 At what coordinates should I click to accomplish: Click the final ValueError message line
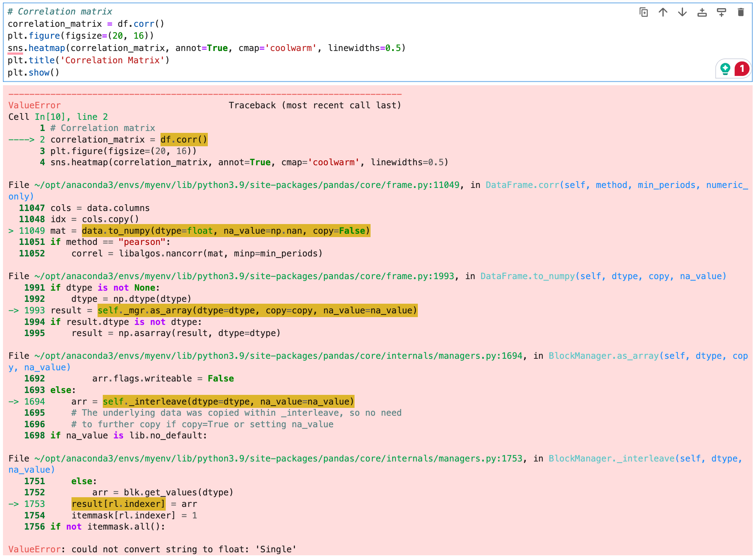(x=152, y=549)
